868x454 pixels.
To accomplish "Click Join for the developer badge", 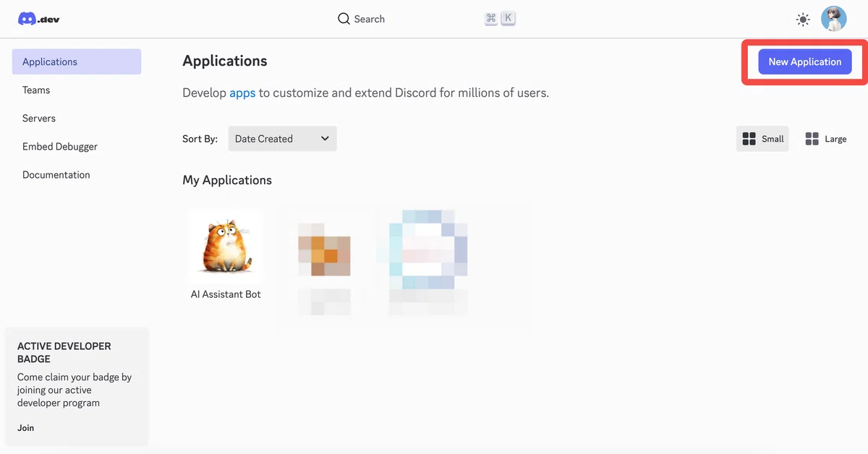I will (25, 427).
